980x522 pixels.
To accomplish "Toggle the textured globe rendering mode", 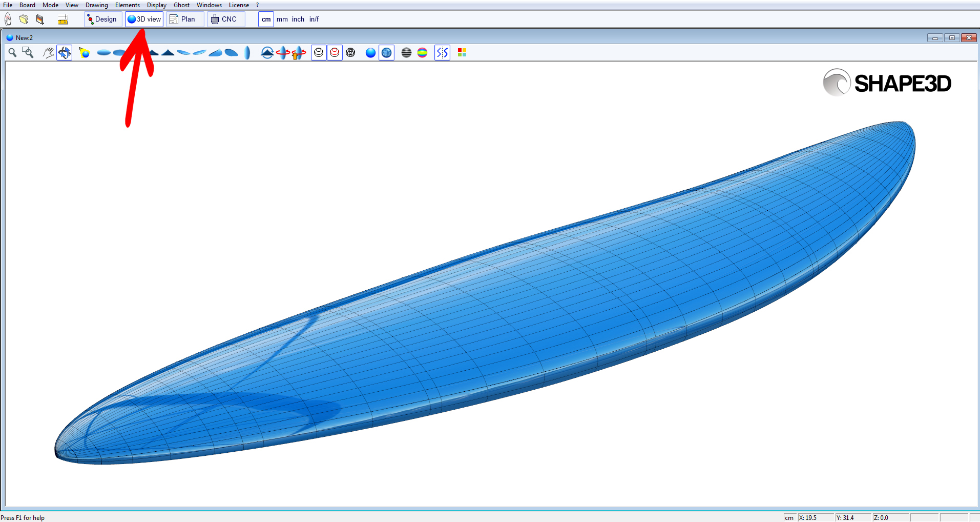I will (386, 52).
